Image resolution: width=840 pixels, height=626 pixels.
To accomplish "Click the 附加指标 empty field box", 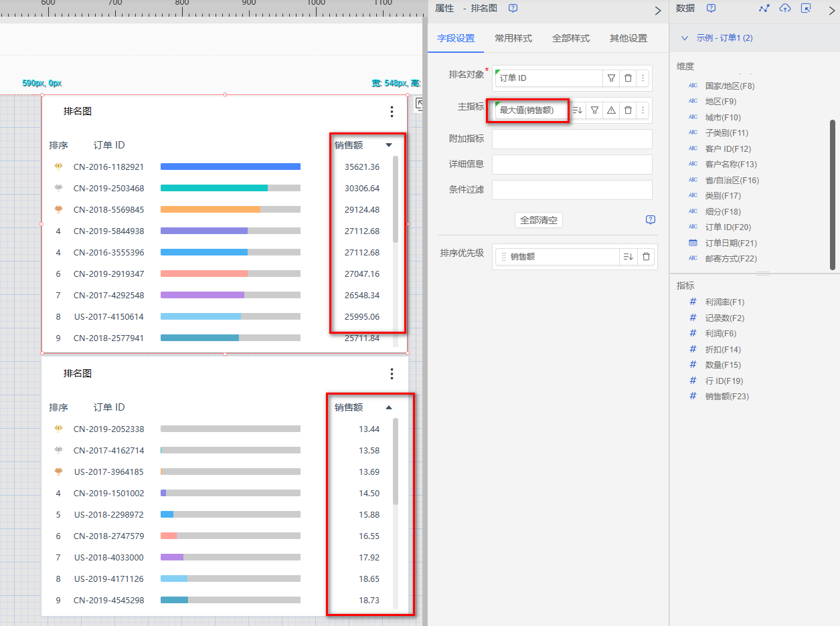I will pyautogui.click(x=572, y=139).
